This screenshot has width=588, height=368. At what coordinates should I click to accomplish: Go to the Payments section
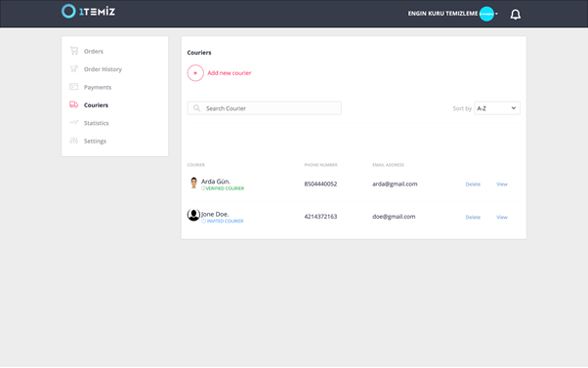coord(98,87)
